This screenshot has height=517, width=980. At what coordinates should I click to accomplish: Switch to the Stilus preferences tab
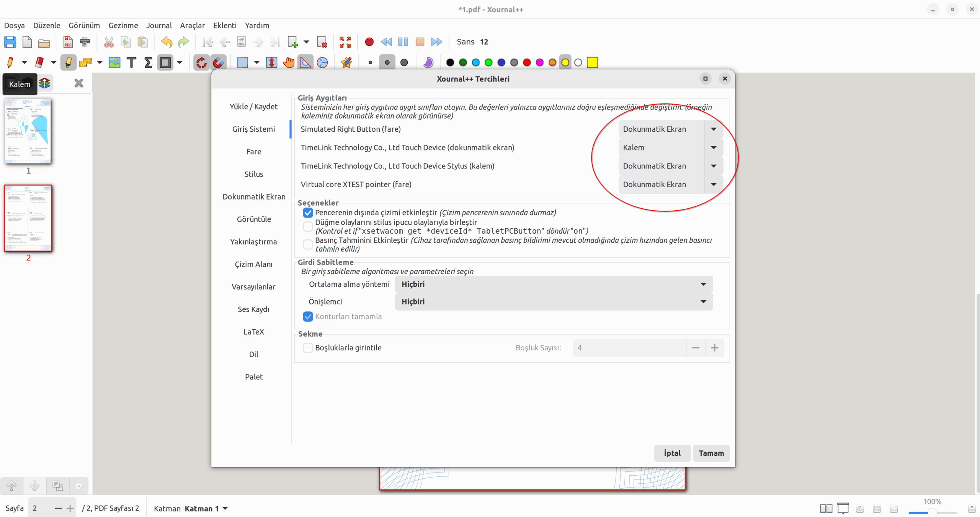pyautogui.click(x=253, y=174)
